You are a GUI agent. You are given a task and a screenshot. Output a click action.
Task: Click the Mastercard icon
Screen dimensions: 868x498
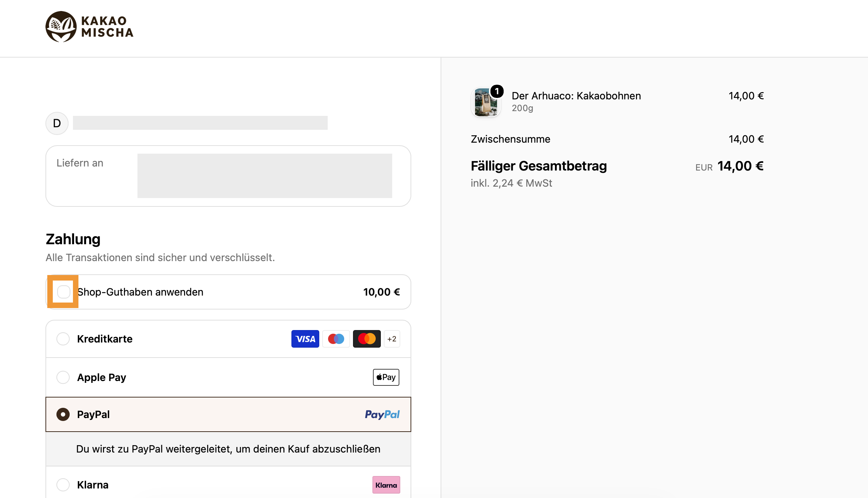click(367, 339)
